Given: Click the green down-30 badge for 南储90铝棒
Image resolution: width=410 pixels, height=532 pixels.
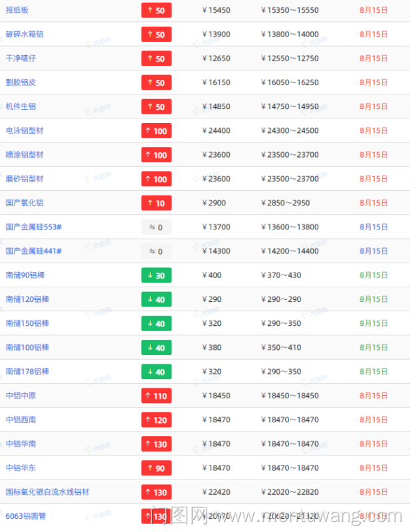Looking at the screenshot, I should (x=156, y=275).
